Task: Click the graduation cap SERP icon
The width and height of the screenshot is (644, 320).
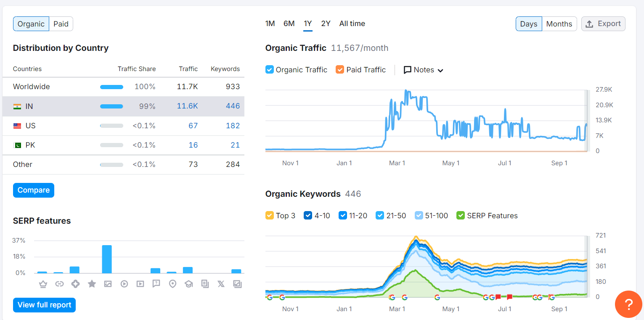Action: 188,284
